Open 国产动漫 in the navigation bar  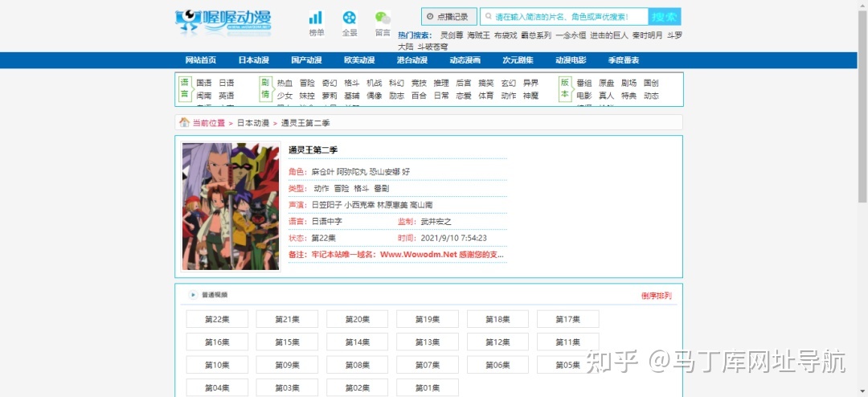306,60
